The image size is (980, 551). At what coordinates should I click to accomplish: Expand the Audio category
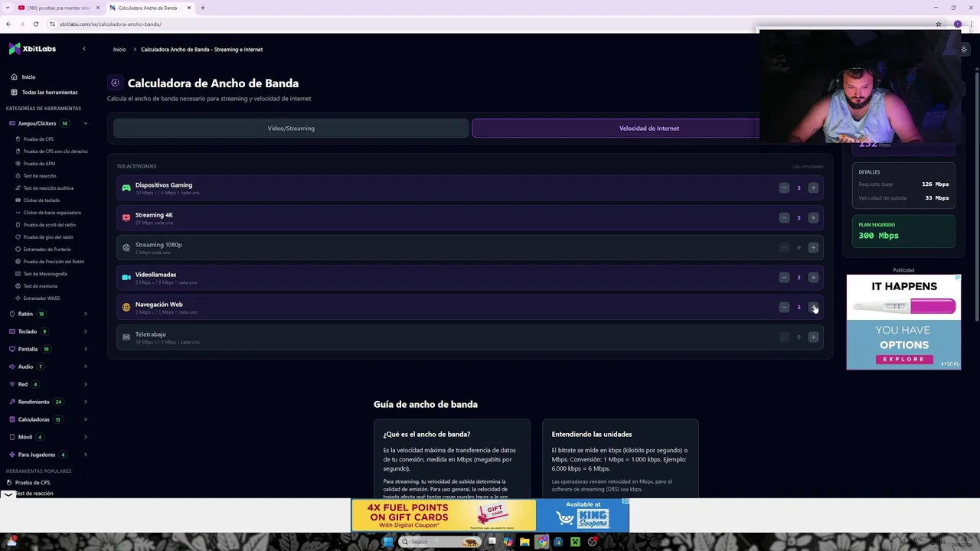(47, 367)
